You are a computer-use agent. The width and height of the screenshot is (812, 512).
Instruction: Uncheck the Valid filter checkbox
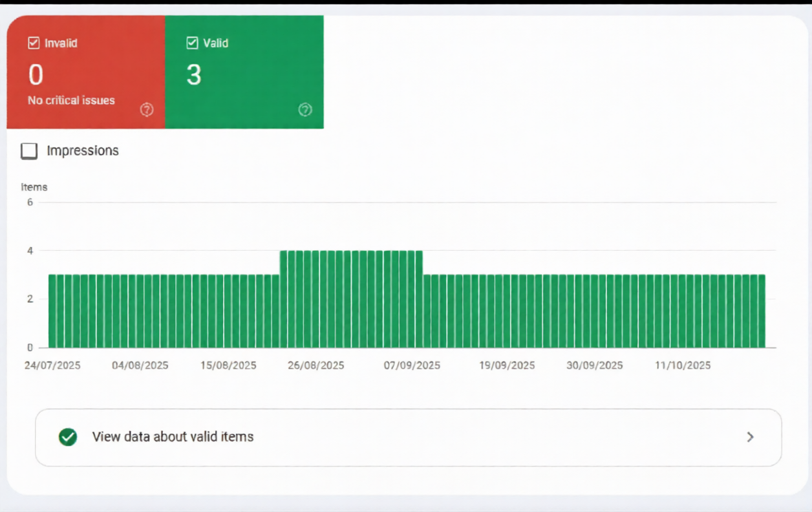[x=192, y=43]
